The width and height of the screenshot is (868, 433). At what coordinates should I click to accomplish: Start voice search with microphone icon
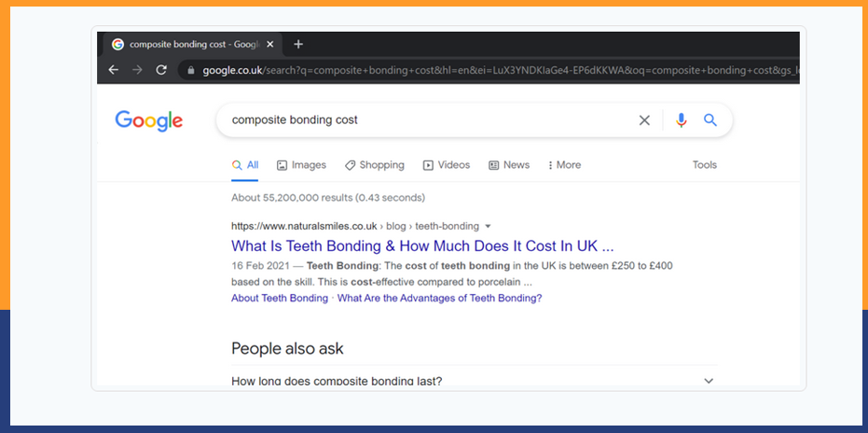click(x=681, y=120)
